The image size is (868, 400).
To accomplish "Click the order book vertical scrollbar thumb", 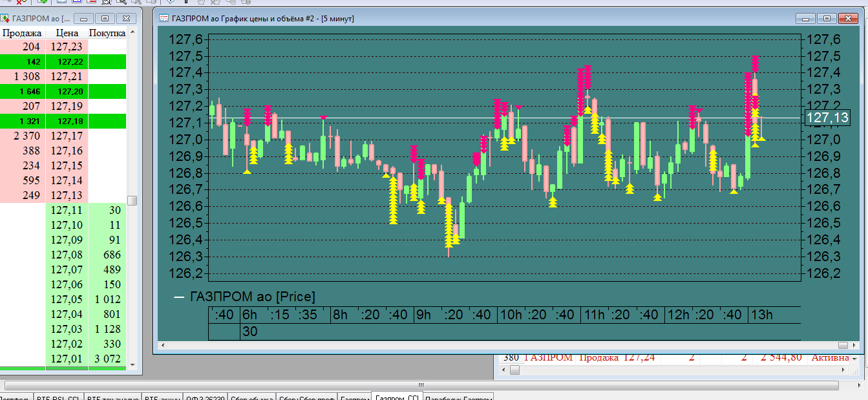I will (x=132, y=200).
